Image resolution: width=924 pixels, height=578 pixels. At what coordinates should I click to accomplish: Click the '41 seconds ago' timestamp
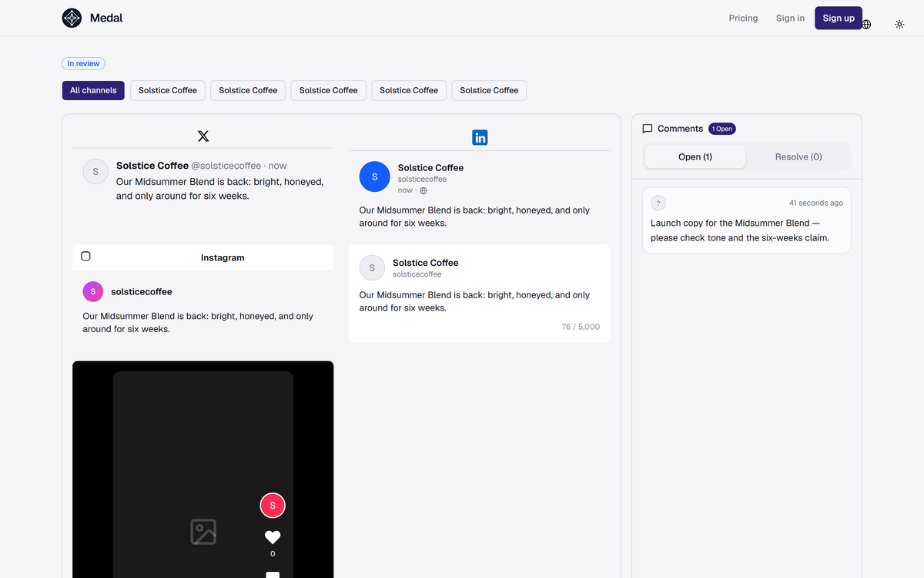coord(815,203)
